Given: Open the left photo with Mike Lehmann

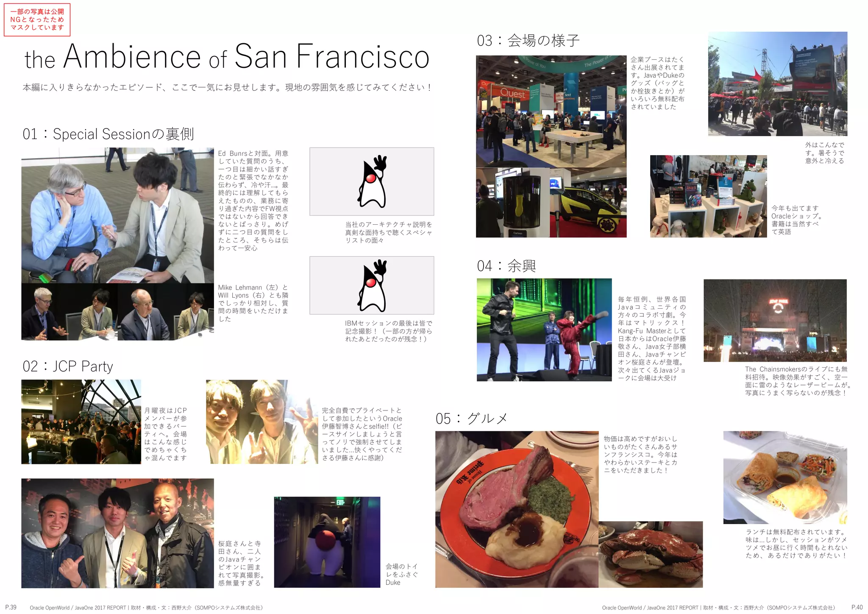Looking at the screenshot, I should coord(70,312).
